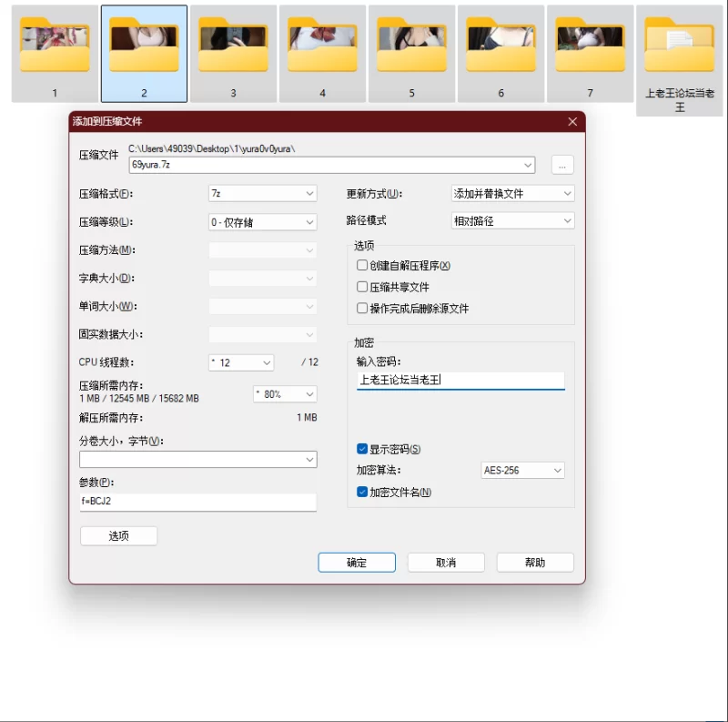Click the 参数 field containing f=BCJ2
The height and width of the screenshot is (722, 728).
point(198,502)
